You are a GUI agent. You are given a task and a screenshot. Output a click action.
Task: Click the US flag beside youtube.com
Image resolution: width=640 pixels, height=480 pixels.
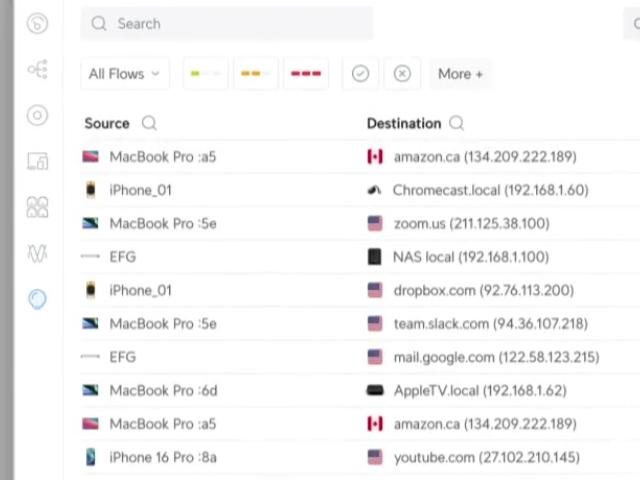(375, 457)
